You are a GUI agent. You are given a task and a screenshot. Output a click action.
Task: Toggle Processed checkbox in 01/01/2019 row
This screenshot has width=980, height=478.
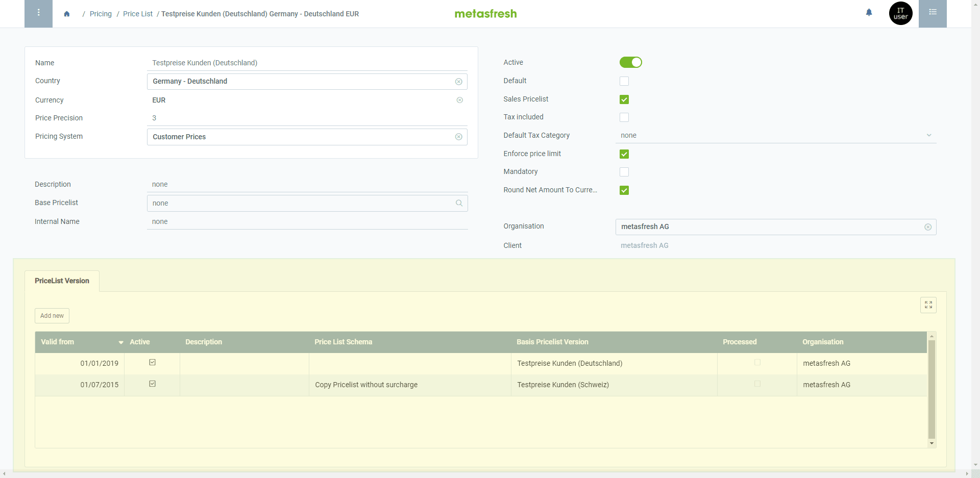[x=757, y=362]
